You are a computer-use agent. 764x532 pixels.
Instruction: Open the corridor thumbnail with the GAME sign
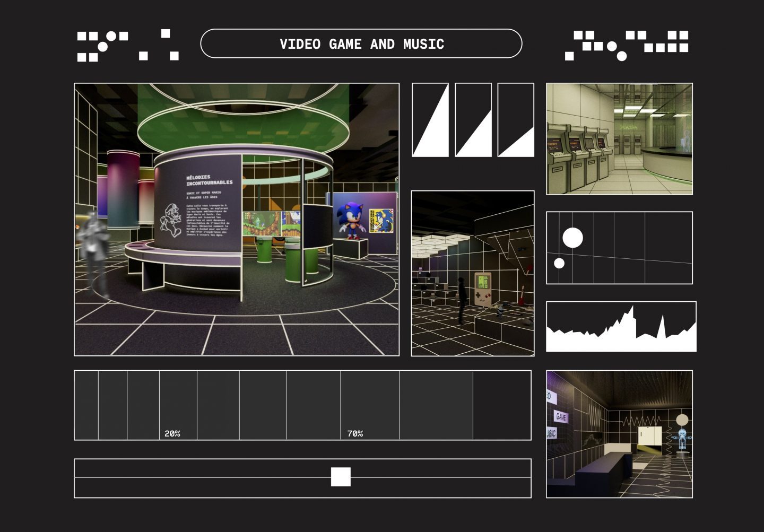coord(619,434)
